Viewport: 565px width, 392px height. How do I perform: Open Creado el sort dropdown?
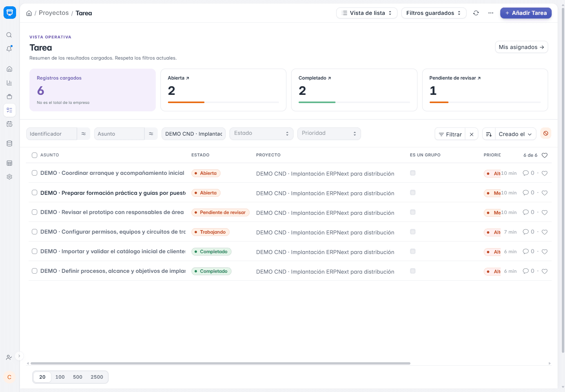tap(516, 134)
